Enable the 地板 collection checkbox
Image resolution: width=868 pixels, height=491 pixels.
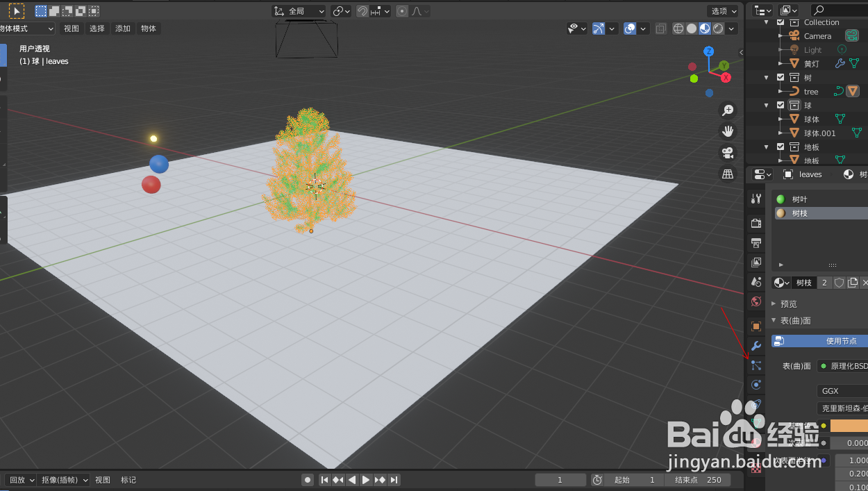click(780, 147)
